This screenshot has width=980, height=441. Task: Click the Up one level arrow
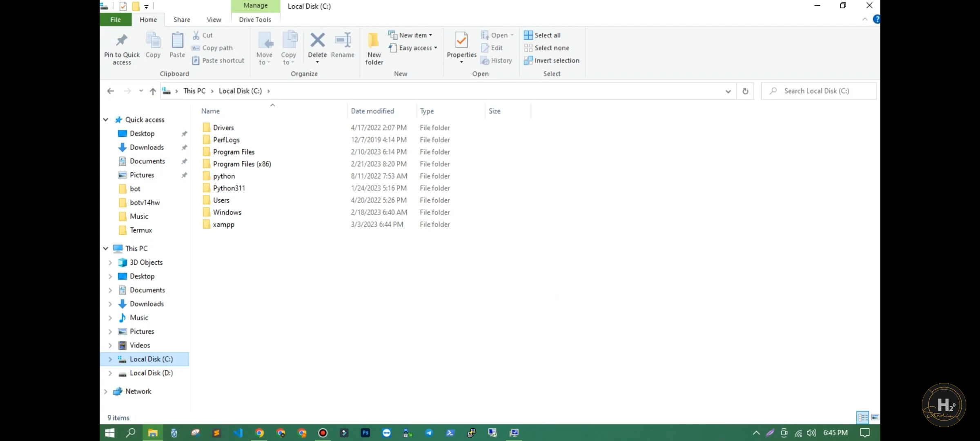click(x=153, y=91)
